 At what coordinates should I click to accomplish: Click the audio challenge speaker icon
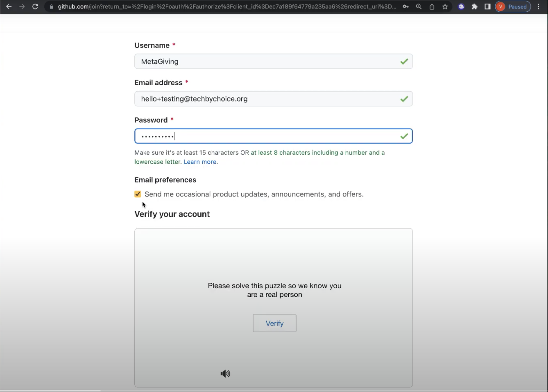pyautogui.click(x=225, y=374)
